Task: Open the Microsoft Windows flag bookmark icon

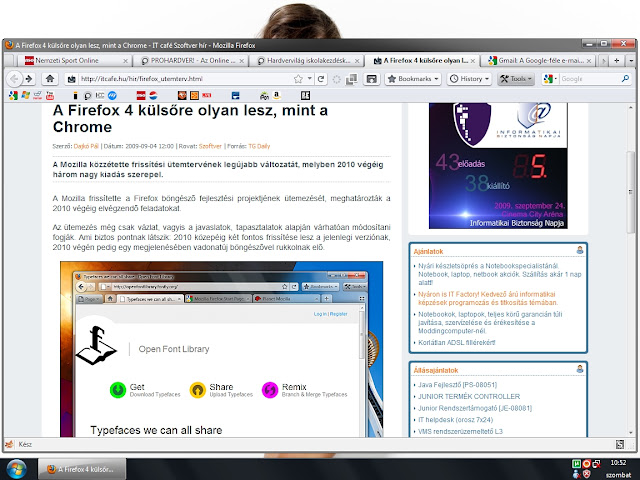Action: 26,96
